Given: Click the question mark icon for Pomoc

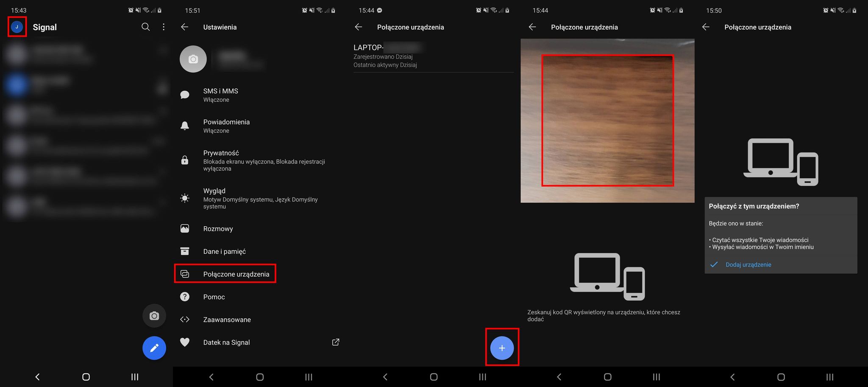Looking at the screenshot, I should pos(185,297).
